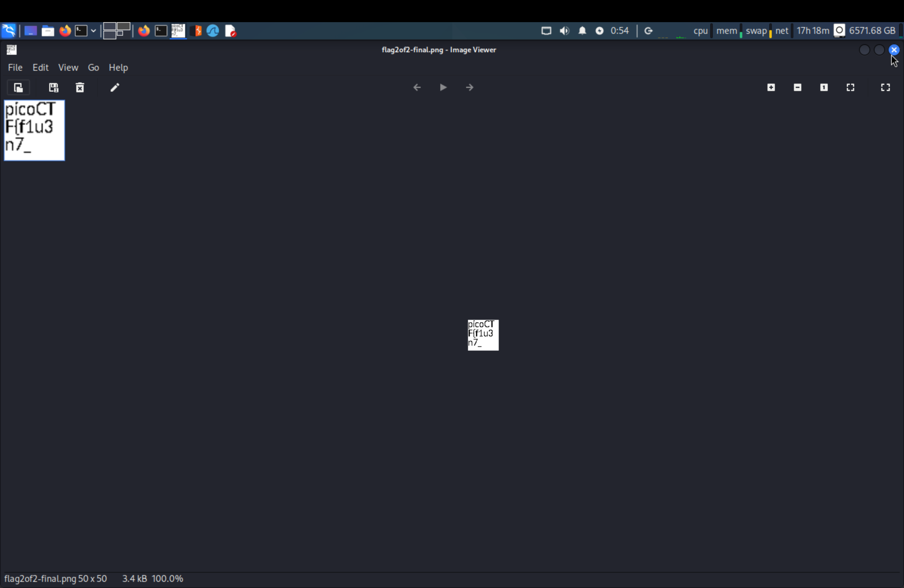The height and width of the screenshot is (588, 904).
Task: Click the 100.0% zoom status text
Action: [x=168, y=578]
